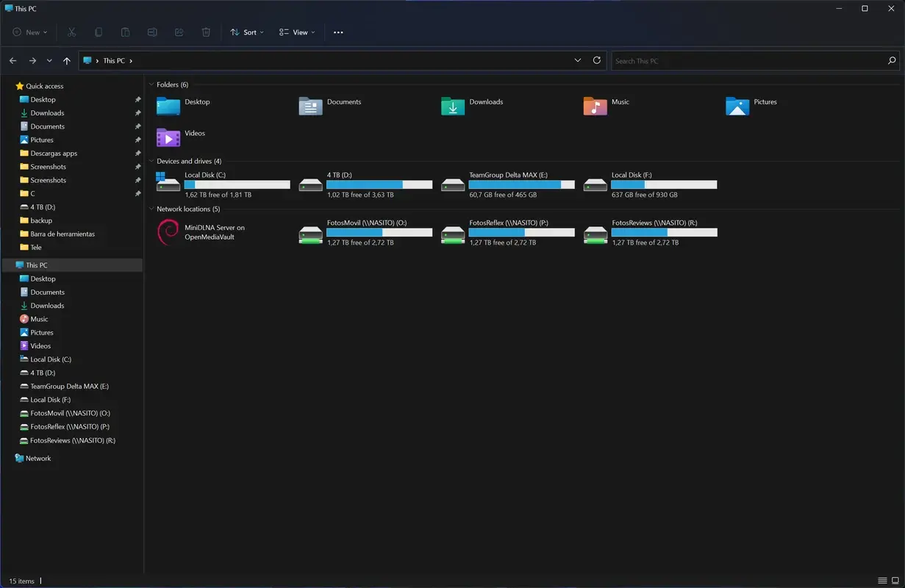The image size is (905, 588).
Task: Click the Copy icon
Action: pyautogui.click(x=98, y=32)
